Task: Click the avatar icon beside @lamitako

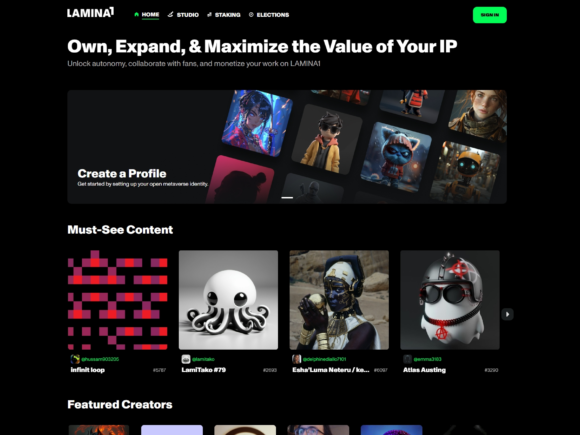Action: point(186,359)
